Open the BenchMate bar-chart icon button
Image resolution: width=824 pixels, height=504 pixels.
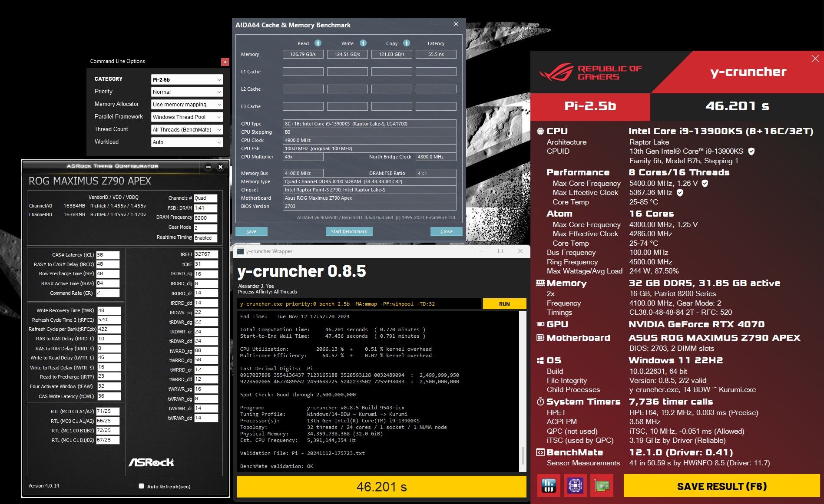(549, 485)
